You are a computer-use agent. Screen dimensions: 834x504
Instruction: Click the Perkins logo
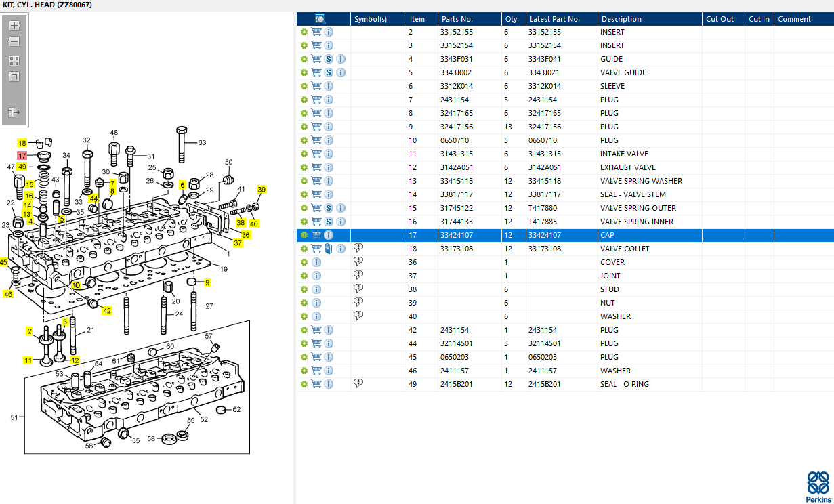click(818, 486)
